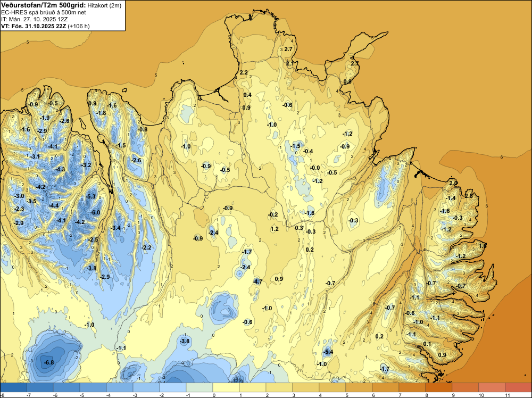Click the temperature value 2.8
Screen dimensions: 532x398
point(469,196)
